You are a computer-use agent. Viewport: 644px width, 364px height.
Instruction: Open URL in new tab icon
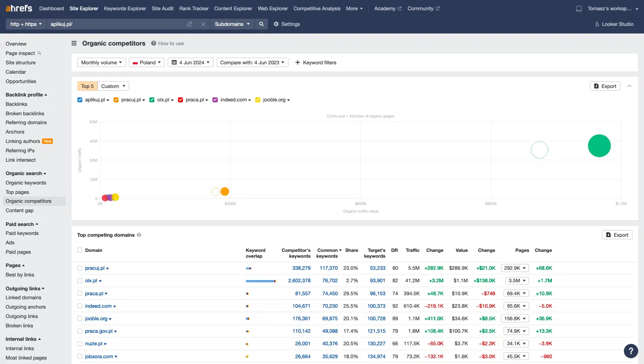(x=190, y=24)
